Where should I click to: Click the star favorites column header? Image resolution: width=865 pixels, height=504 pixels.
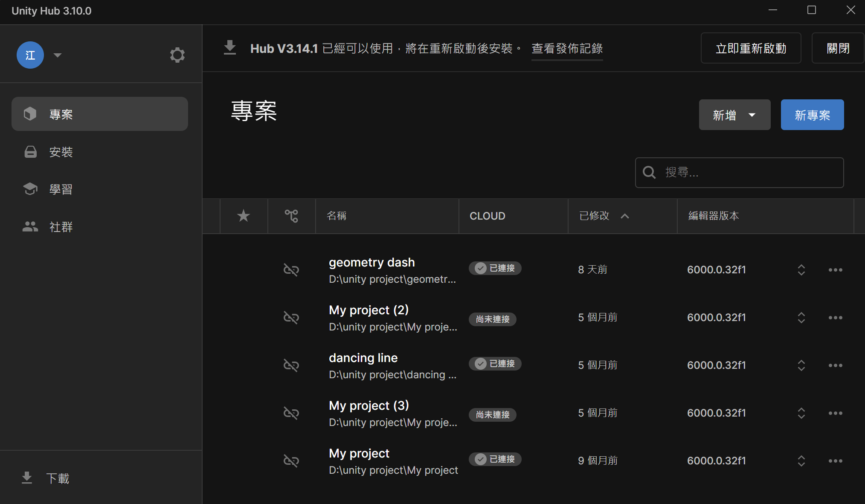(x=244, y=216)
